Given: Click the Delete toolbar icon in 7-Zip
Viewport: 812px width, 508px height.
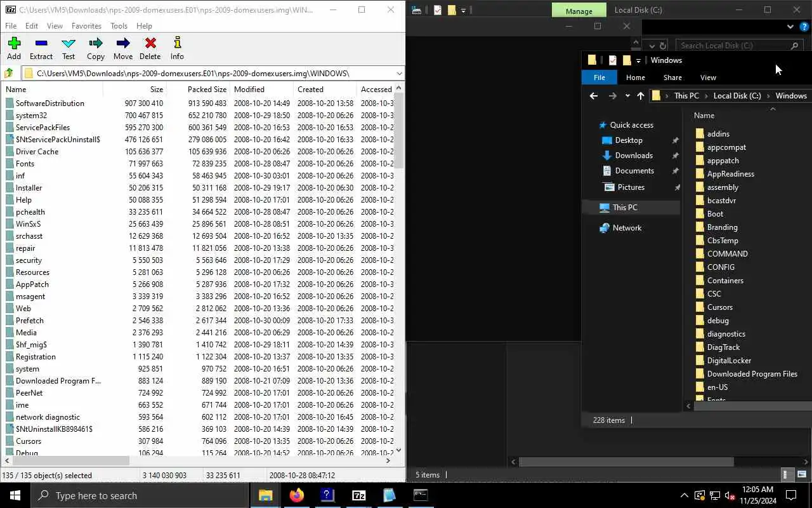Looking at the screenshot, I should point(150,49).
